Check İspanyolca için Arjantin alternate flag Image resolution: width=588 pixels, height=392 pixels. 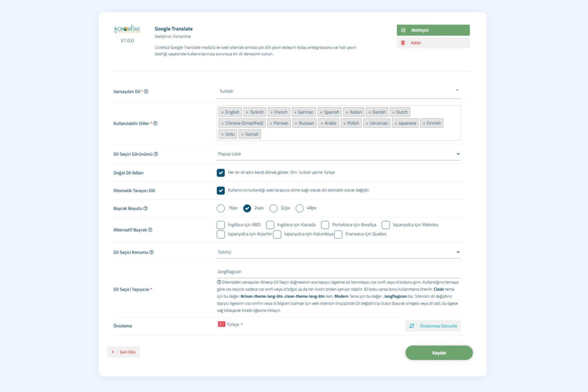click(x=221, y=234)
